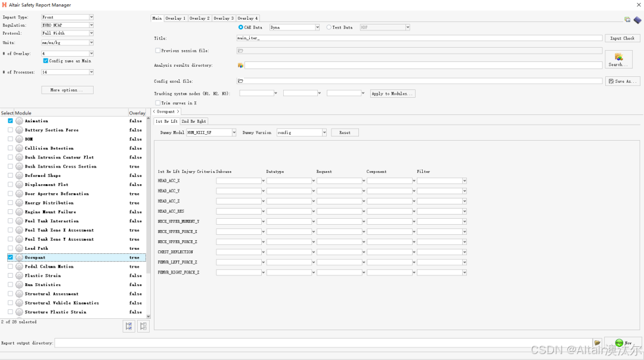The image size is (644, 360).
Task: Click the Run Statistics gear icon
Action: point(19,284)
